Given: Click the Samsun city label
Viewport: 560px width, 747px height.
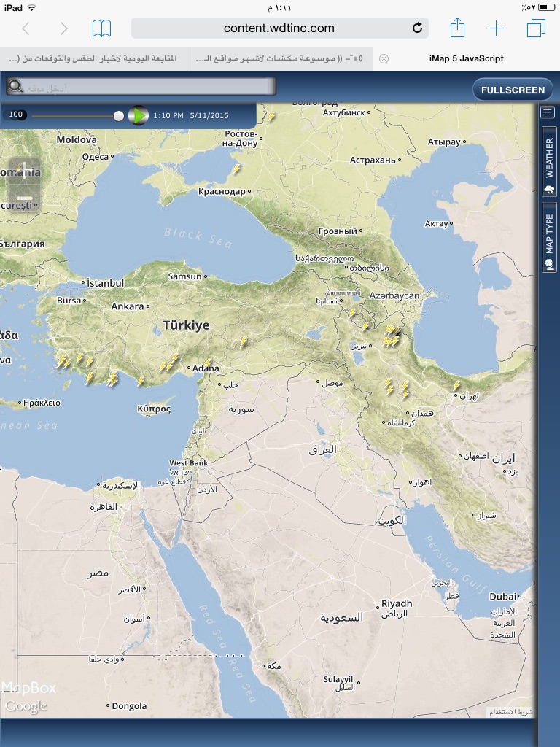Looking at the screenshot, I should tap(184, 276).
